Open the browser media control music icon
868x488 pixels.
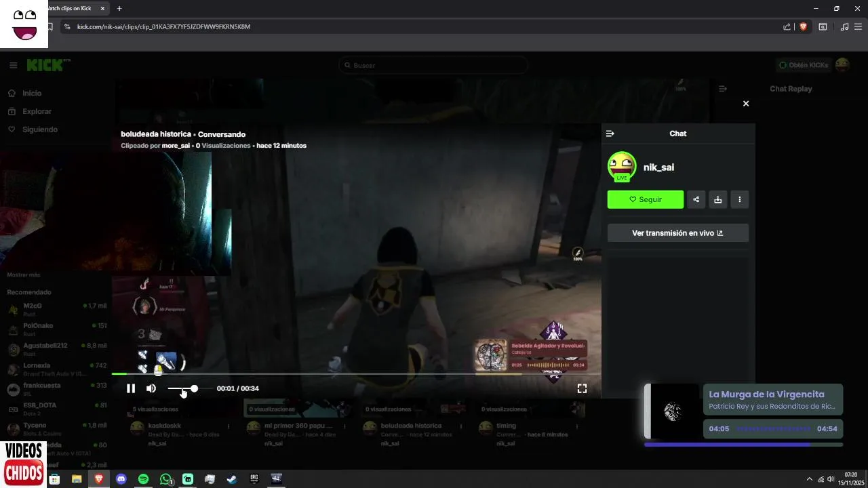tap(844, 26)
